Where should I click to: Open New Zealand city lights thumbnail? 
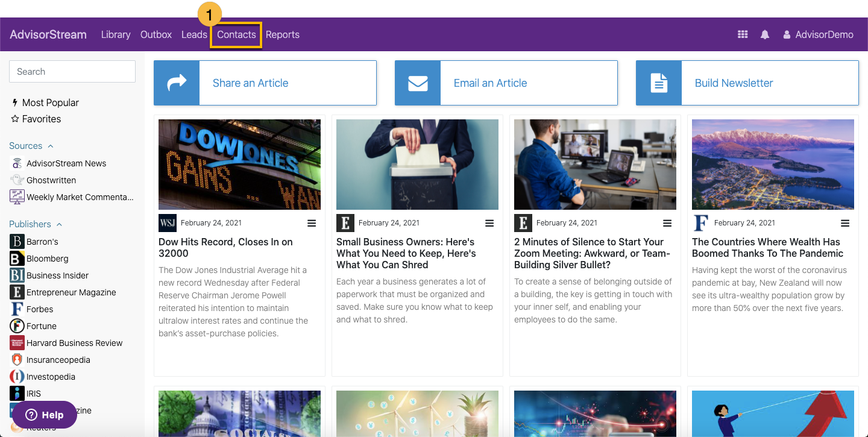pos(773,165)
